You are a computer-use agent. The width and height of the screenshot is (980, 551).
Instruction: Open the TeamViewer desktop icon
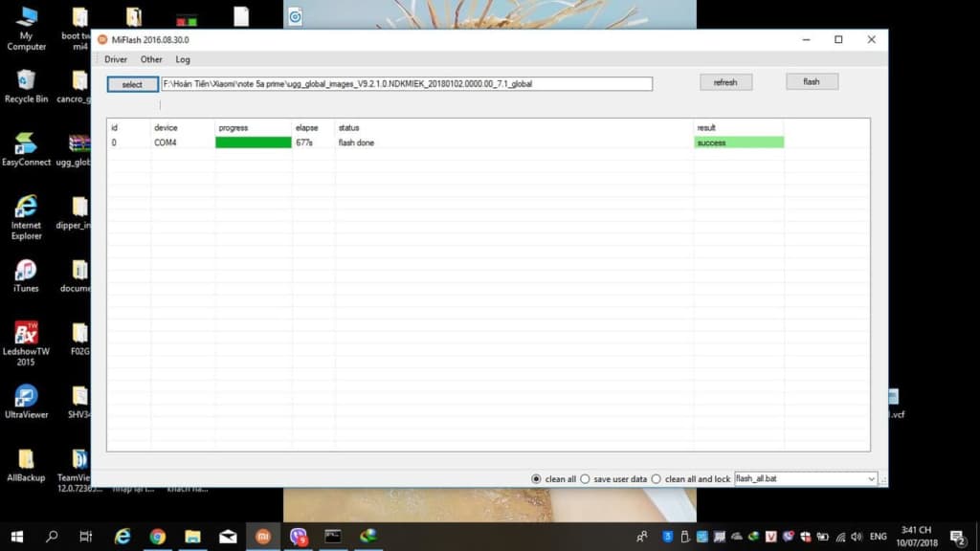pyautogui.click(x=79, y=471)
